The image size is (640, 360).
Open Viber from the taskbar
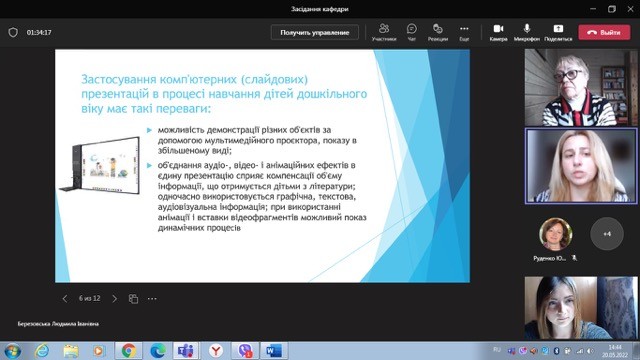245,351
